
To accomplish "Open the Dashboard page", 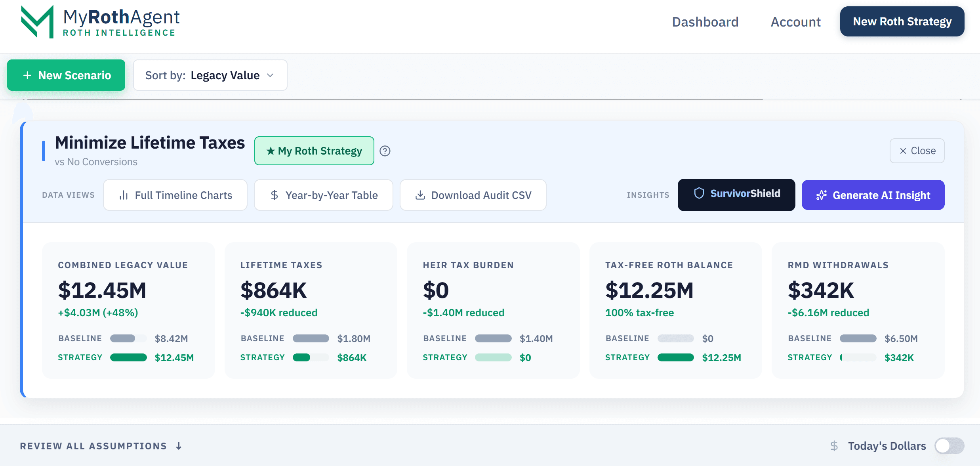I will pyautogui.click(x=705, y=22).
